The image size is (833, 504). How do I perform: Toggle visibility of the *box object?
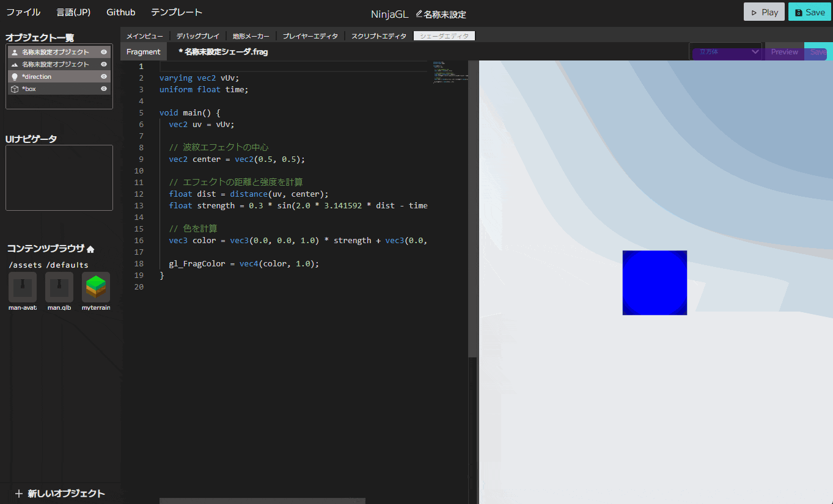coord(104,89)
